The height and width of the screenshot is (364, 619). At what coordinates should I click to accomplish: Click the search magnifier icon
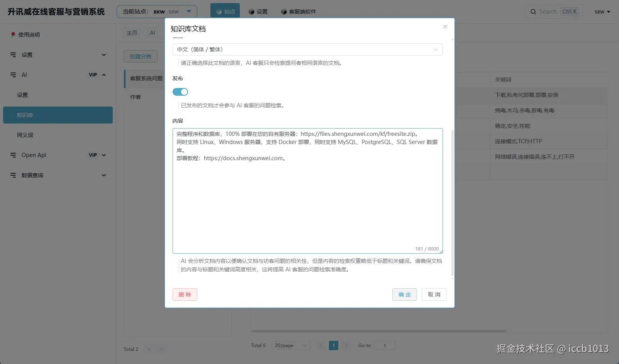pos(533,12)
